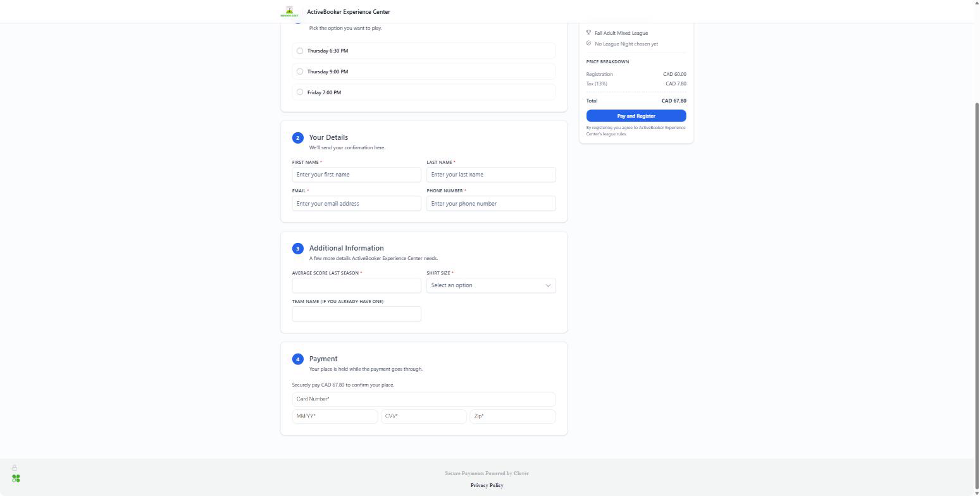The image size is (980, 496).
Task: Click the Your Details heading
Action: coord(328,137)
